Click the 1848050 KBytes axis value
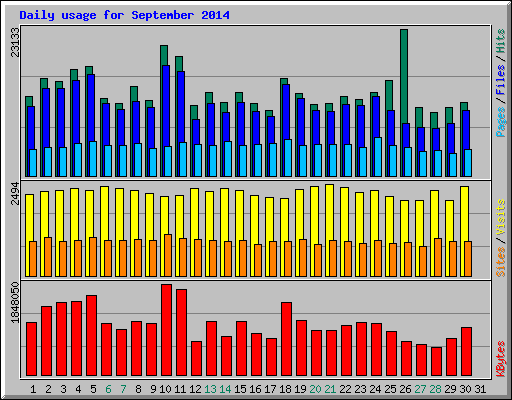 pyautogui.click(x=15, y=303)
